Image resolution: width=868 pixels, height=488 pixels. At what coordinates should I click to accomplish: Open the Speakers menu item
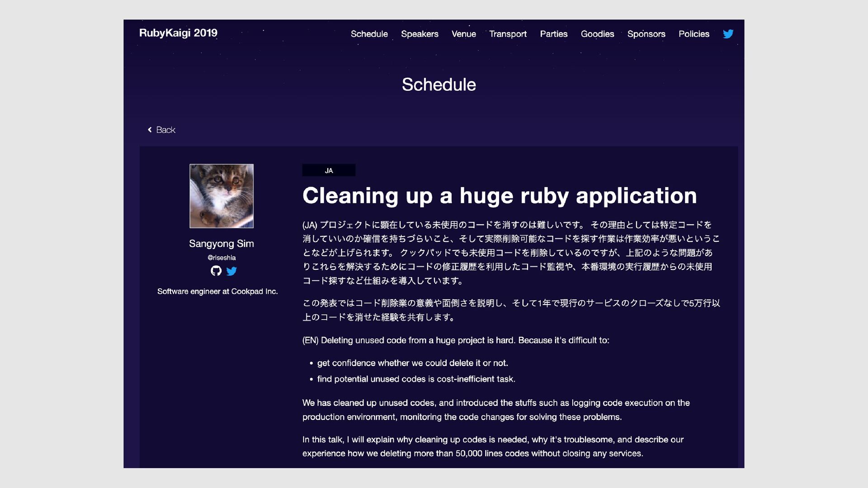point(420,34)
